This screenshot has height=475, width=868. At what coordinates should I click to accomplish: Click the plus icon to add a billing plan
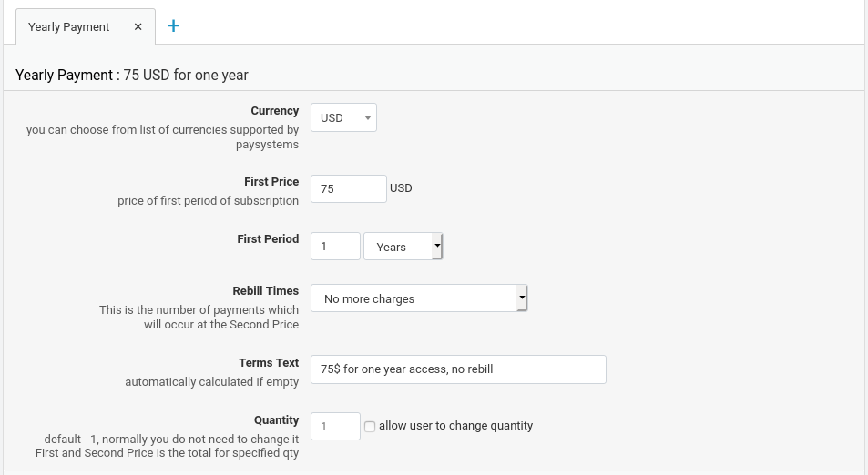(173, 26)
